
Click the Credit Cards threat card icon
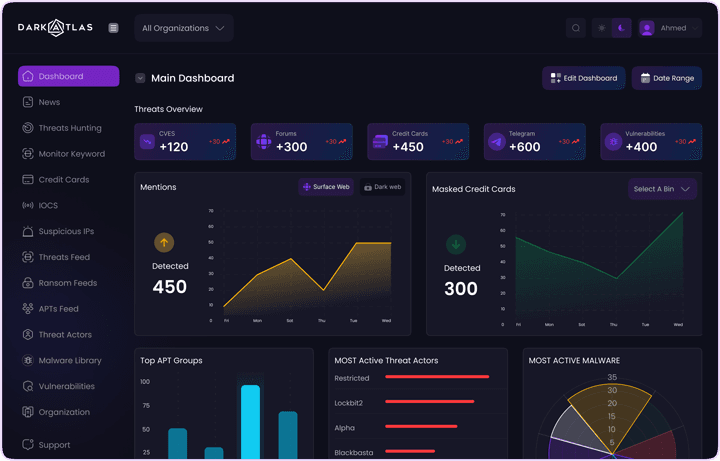point(380,142)
